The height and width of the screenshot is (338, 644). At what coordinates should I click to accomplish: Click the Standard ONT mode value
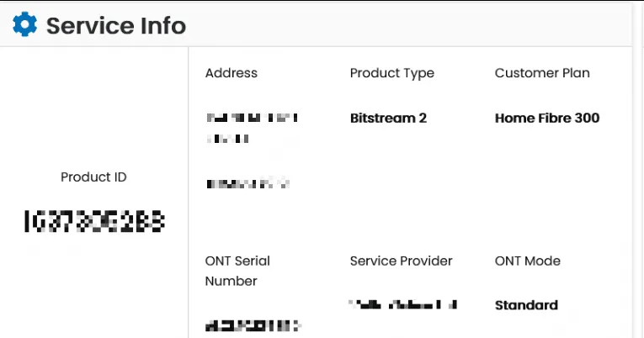[525, 305]
